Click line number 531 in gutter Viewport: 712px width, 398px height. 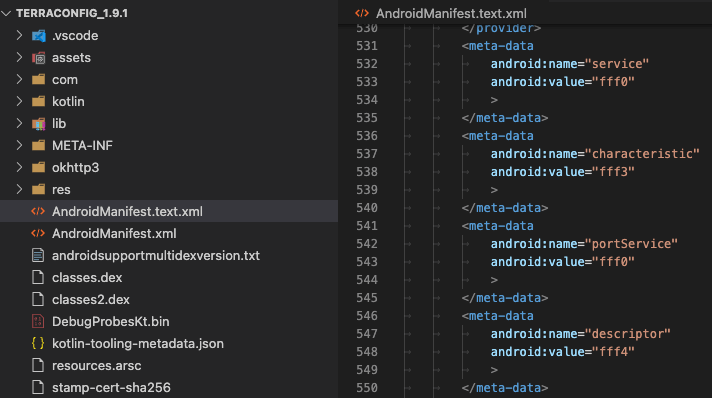[x=367, y=46]
